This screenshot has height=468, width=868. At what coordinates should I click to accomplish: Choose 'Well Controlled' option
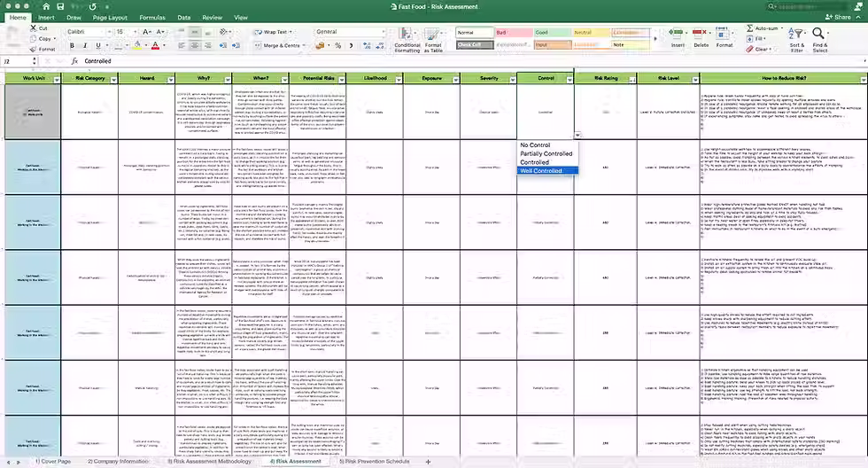(x=548, y=170)
